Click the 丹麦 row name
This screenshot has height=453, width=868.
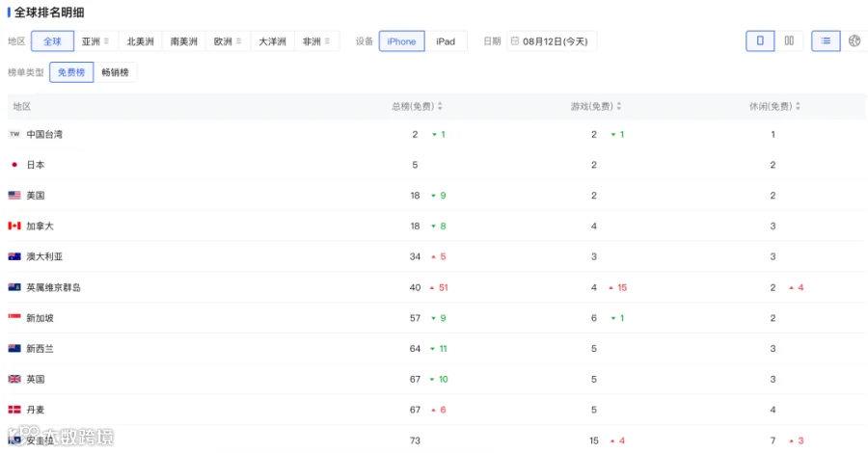tap(36, 410)
